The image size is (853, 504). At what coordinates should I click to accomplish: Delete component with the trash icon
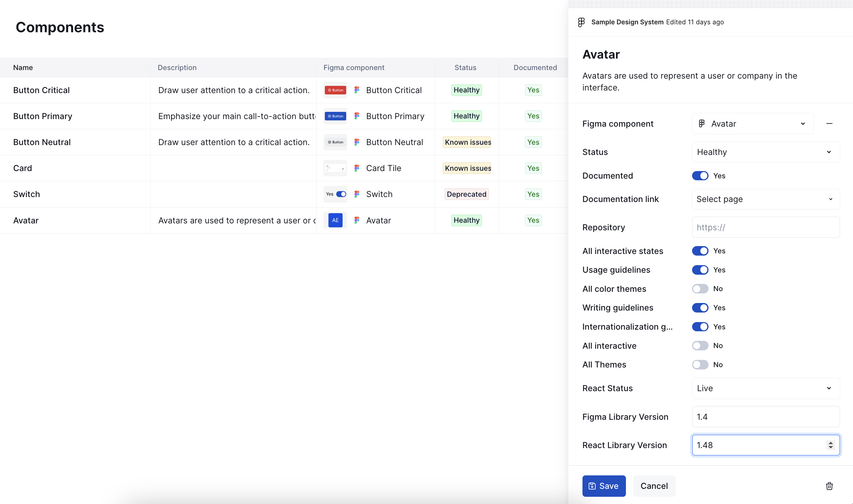829,486
